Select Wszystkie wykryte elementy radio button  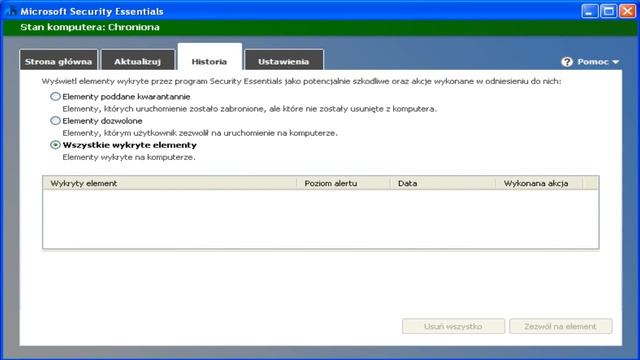point(55,145)
